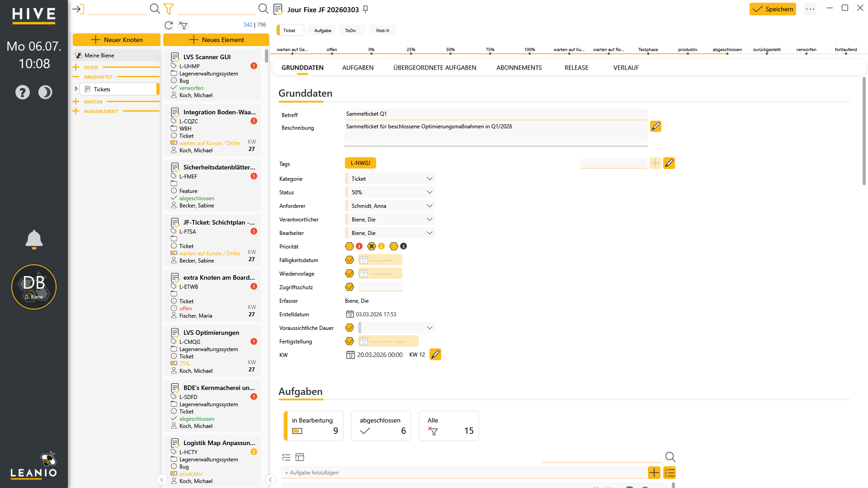Toggle the Fälligkeitsdatum hexagon checkbox

[349, 260]
